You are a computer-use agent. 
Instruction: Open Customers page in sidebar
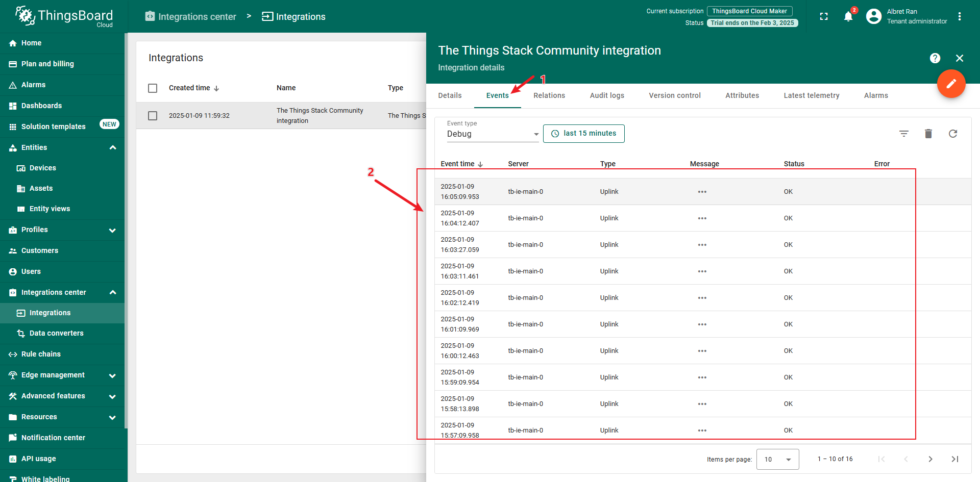(x=62, y=251)
